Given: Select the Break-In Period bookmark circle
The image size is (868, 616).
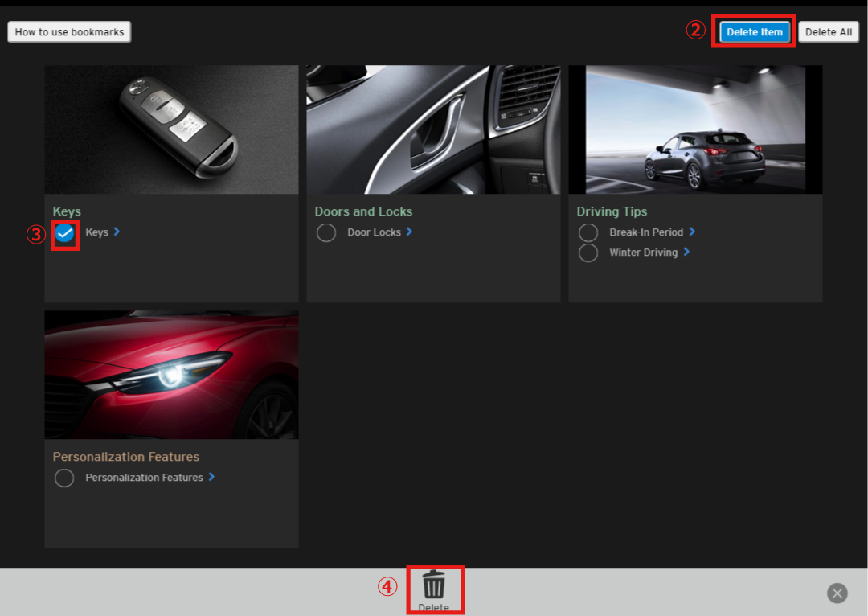Looking at the screenshot, I should tap(588, 233).
